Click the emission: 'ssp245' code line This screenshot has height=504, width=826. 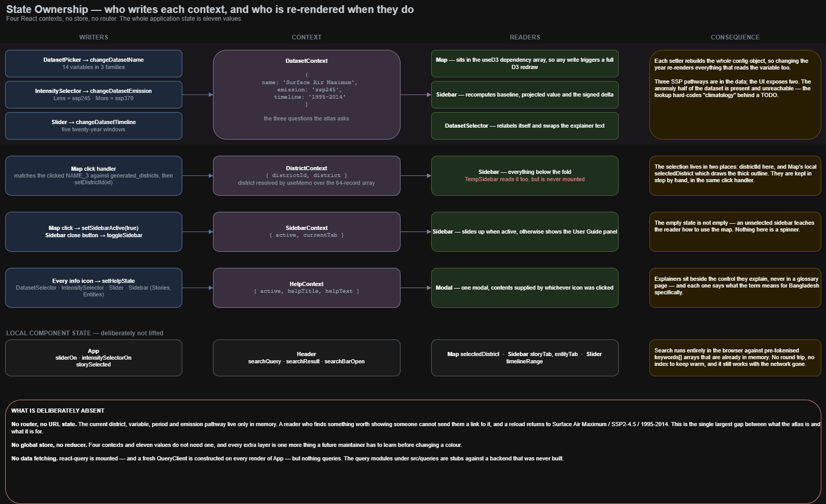[310, 90]
